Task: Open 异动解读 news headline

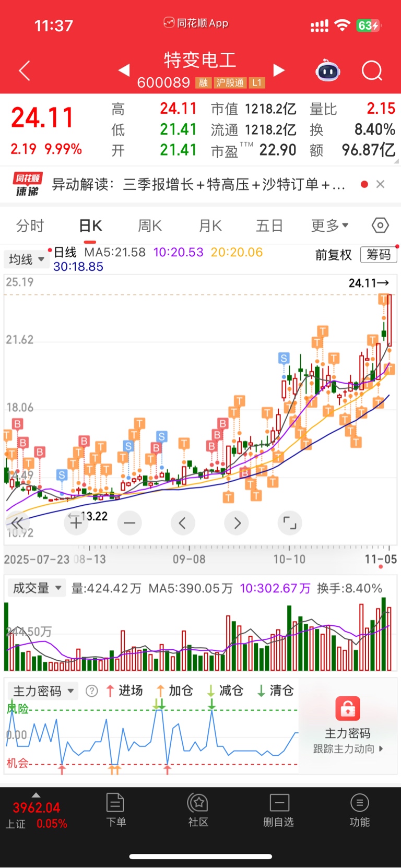Action: click(198, 184)
